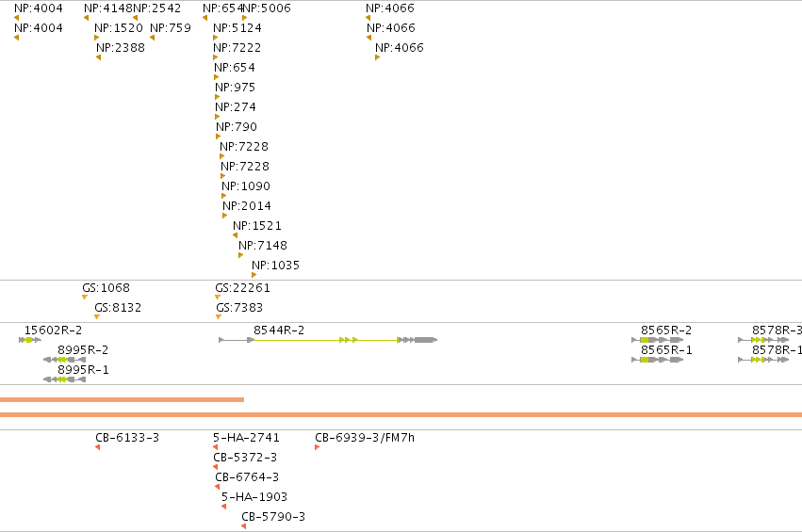Screen dimensions: 802x532
Task: Click the GS:8132 triangle marker
Action: (x=97, y=317)
